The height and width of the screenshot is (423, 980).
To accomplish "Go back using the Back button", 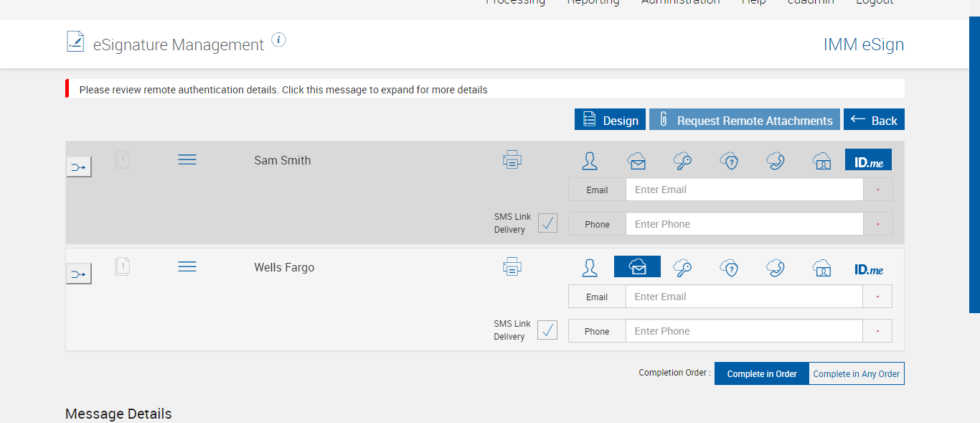I will point(874,120).
